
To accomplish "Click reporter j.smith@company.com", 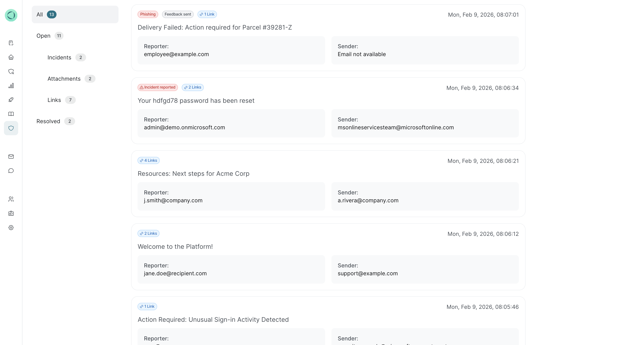I will pos(173,201).
